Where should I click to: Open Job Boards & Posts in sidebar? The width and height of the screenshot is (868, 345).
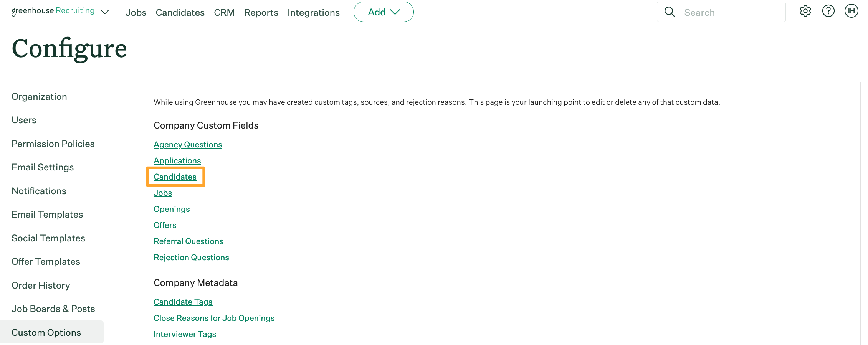point(53,309)
